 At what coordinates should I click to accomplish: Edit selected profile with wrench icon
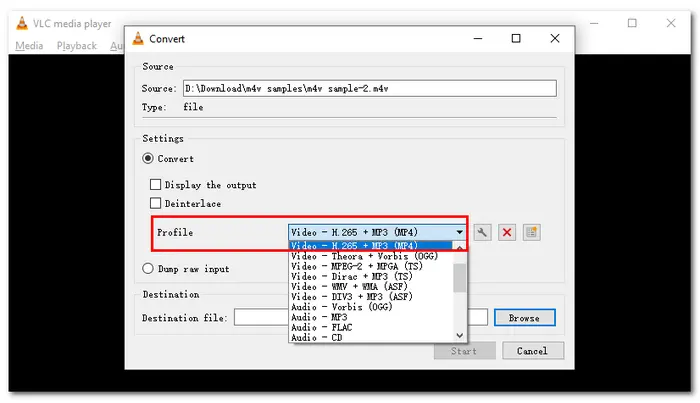[x=482, y=233]
